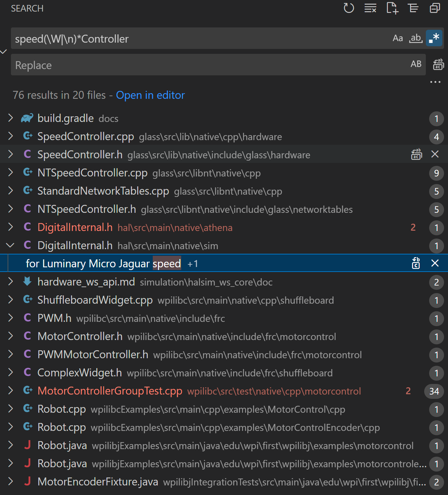Open the results in the editor
This screenshot has height=495, width=448.
(x=150, y=95)
